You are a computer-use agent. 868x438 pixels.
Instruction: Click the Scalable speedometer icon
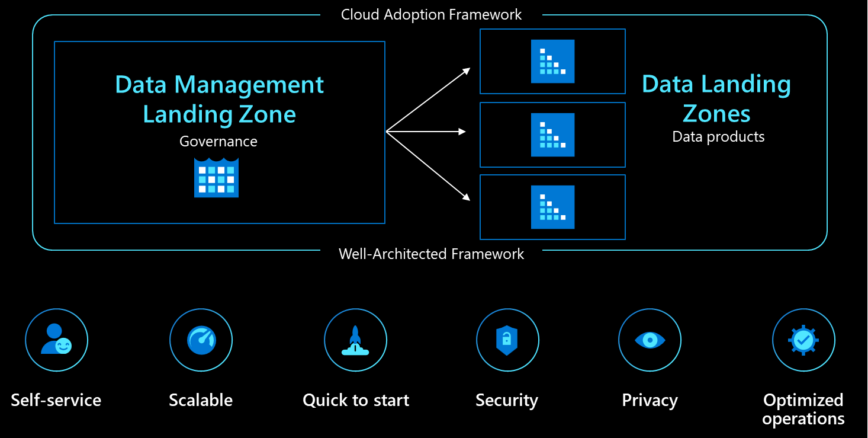201,340
